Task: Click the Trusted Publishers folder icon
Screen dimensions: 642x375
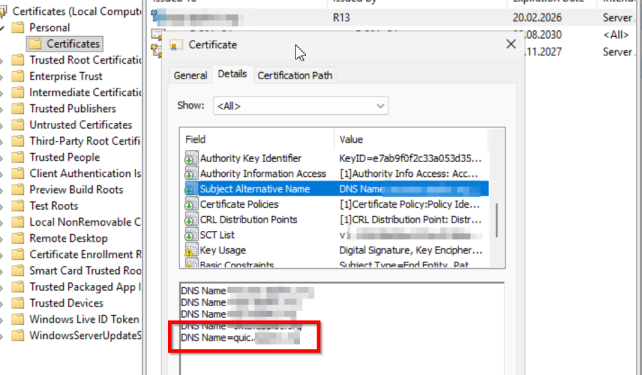Action: [x=18, y=108]
